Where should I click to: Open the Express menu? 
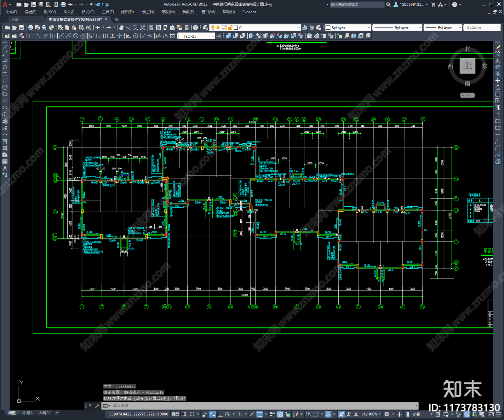(249, 12)
